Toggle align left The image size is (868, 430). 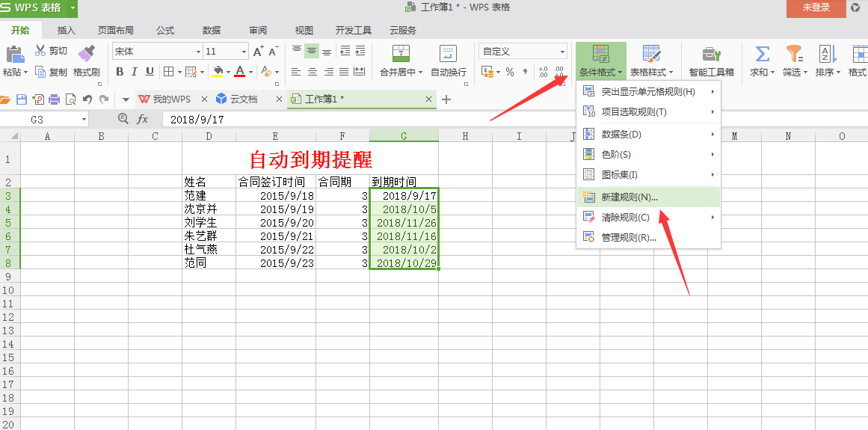pos(296,72)
